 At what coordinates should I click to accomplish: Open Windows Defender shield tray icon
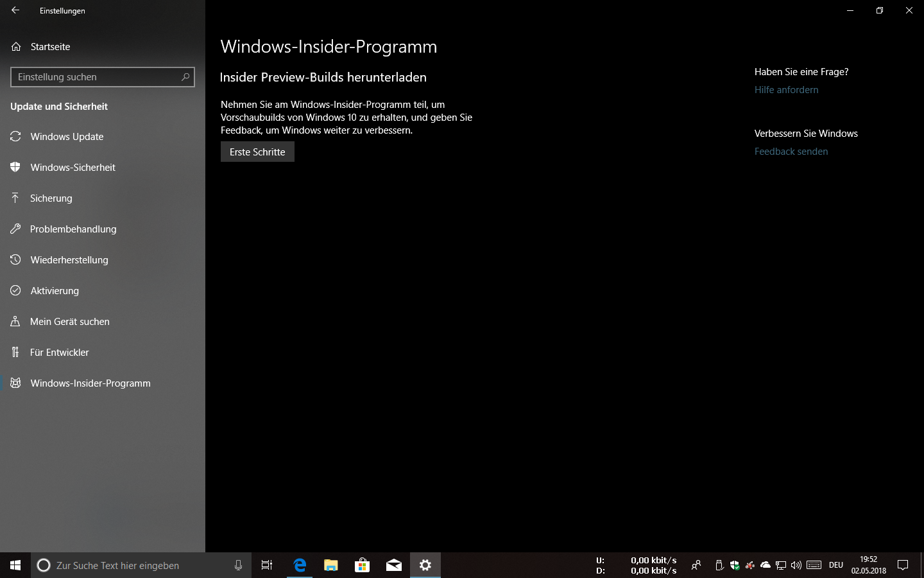pyautogui.click(x=735, y=565)
